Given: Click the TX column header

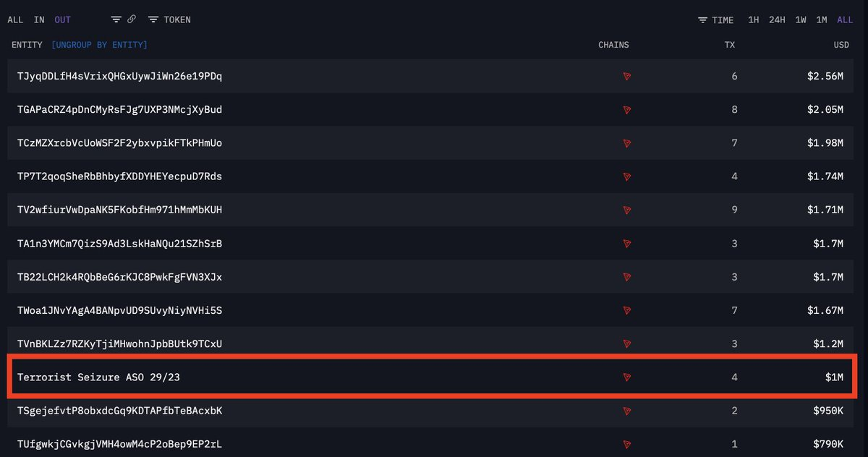Looking at the screenshot, I should point(730,45).
